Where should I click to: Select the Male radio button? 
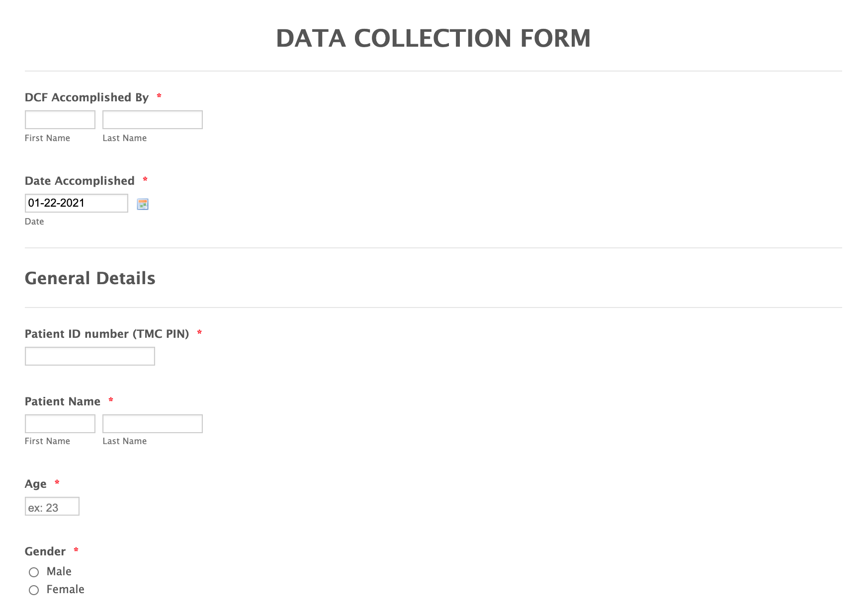[34, 572]
